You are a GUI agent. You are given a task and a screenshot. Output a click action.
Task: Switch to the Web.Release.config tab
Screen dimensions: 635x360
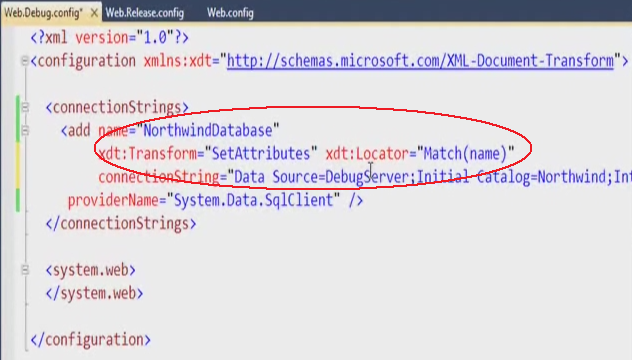pyautogui.click(x=145, y=13)
